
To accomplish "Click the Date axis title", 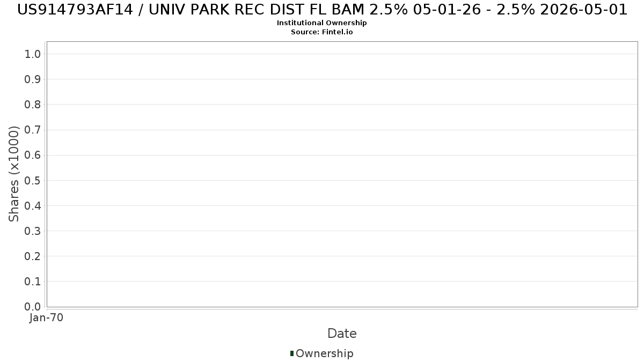I will (342, 334).
